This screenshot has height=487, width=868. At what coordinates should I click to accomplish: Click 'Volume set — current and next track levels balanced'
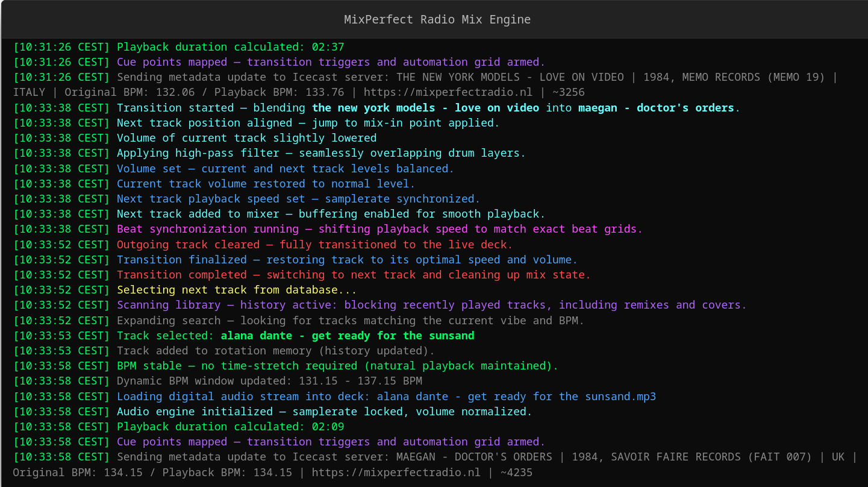[x=286, y=169]
